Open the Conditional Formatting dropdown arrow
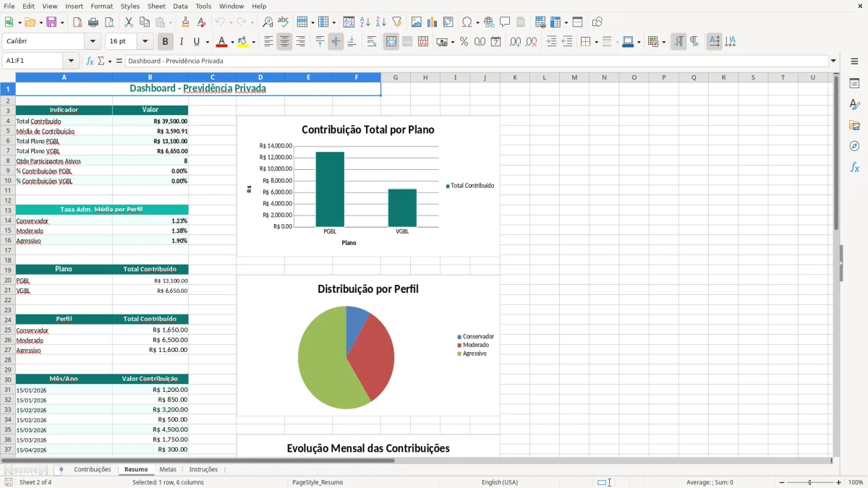 663,42
